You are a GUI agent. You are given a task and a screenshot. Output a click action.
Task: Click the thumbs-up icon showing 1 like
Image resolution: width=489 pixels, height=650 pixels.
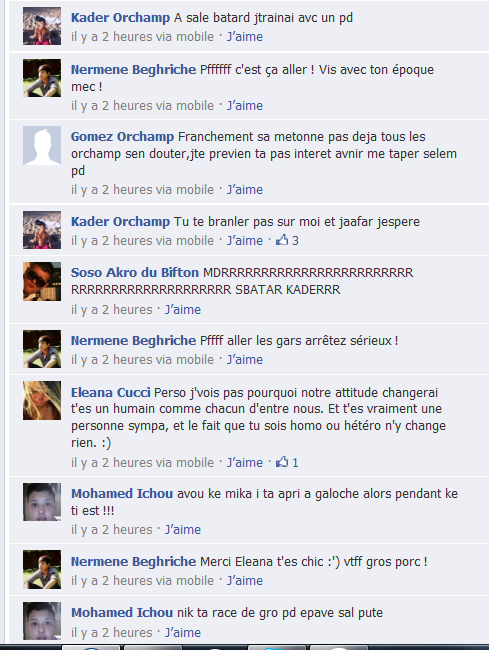[x=282, y=462]
